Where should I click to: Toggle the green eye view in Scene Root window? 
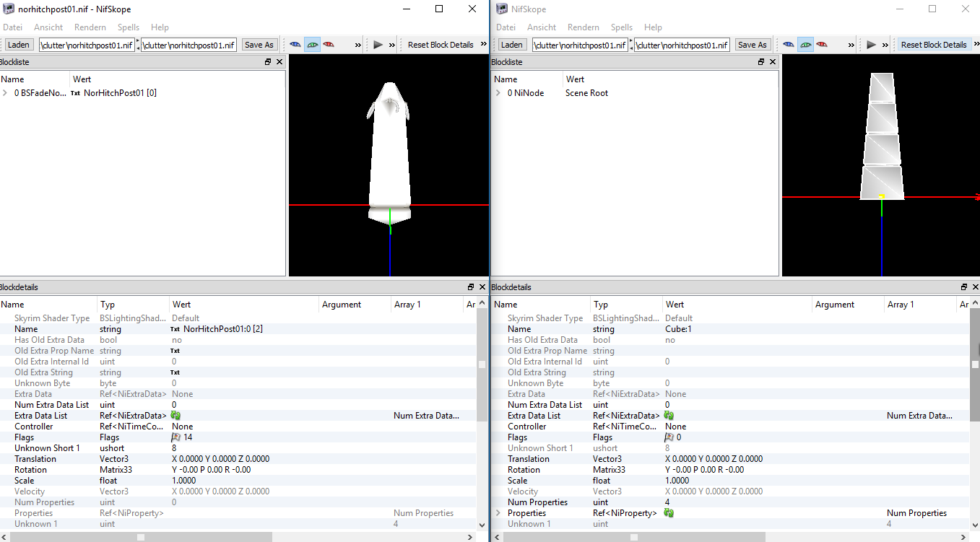point(805,45)
